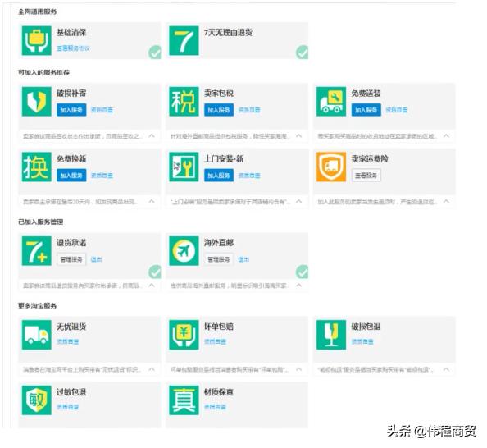The width and height of the screenshot is (487, 448).
Task: Click 加入服务 button for 破损补寄
Action: (71, 110)
